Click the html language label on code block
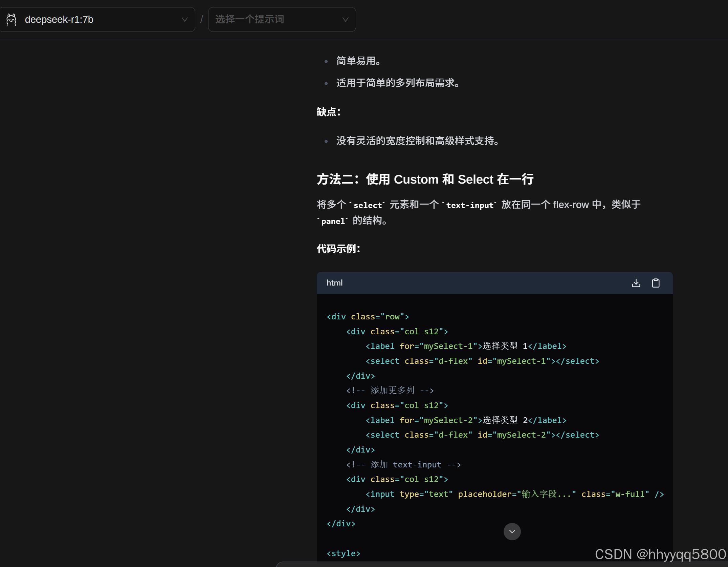The image size is (728, 567). click(334, 283)
